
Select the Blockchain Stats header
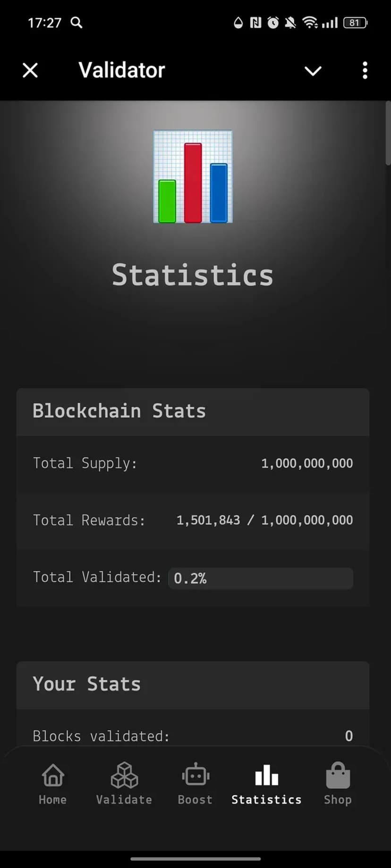[x=119, y=411]
